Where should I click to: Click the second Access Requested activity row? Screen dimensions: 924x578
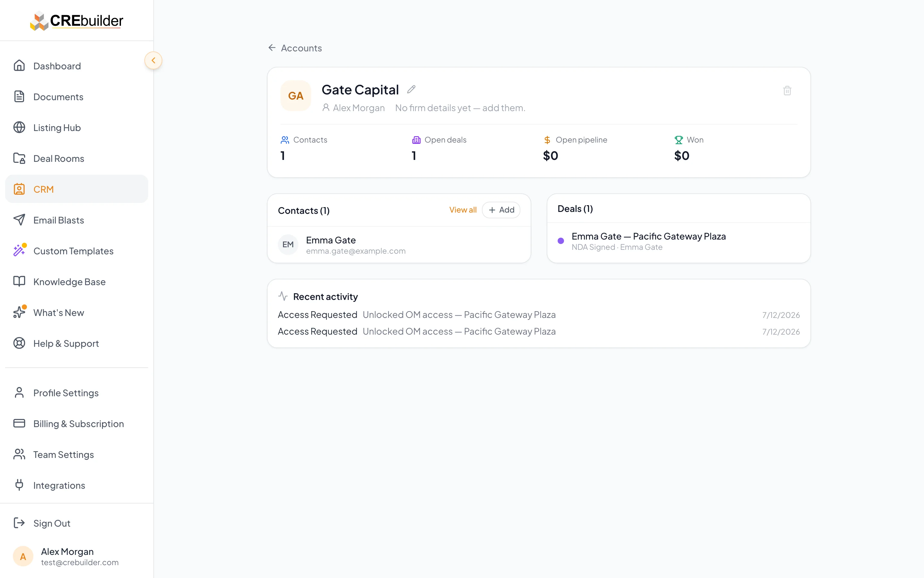coord(539,331)
